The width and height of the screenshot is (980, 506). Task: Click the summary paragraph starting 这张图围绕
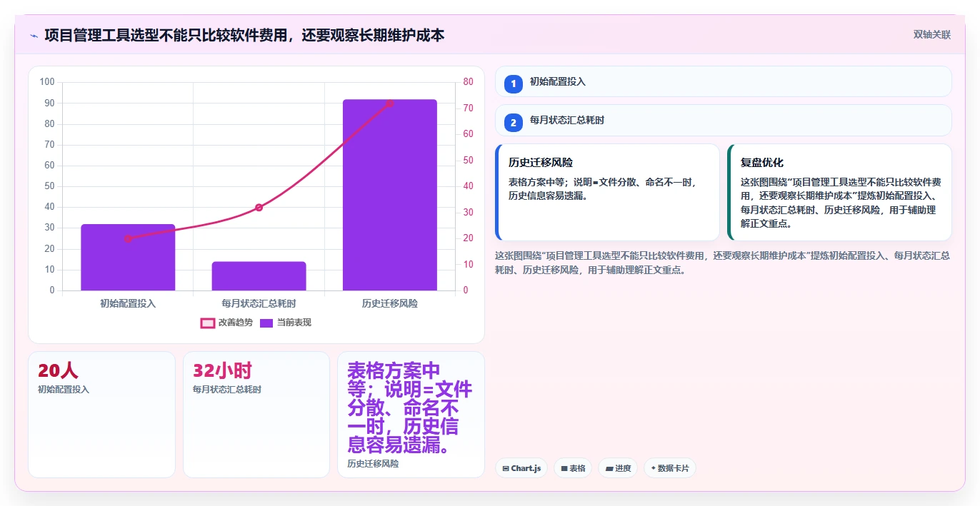[x=722, y=263]
